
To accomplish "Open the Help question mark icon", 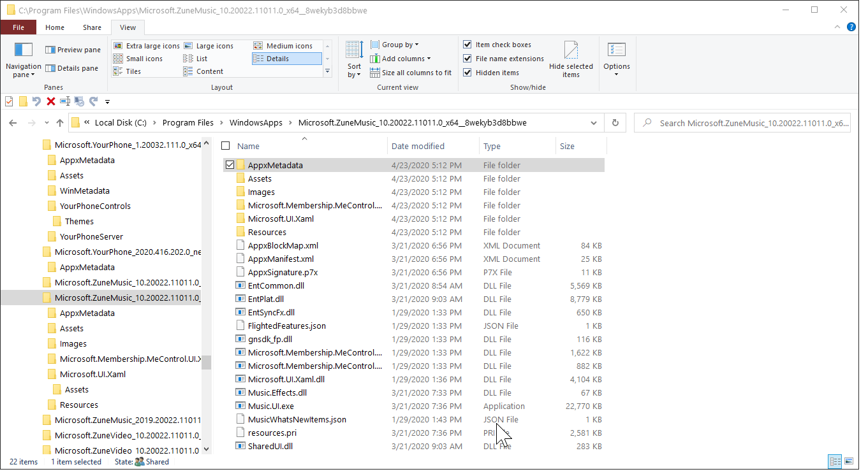I will (851, 27).
